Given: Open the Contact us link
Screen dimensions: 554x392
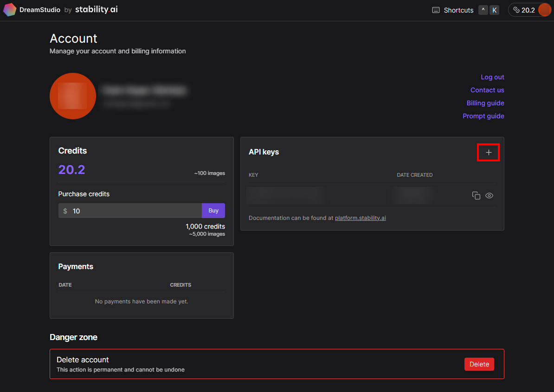Looking at the screenshot, I should 487,90.
